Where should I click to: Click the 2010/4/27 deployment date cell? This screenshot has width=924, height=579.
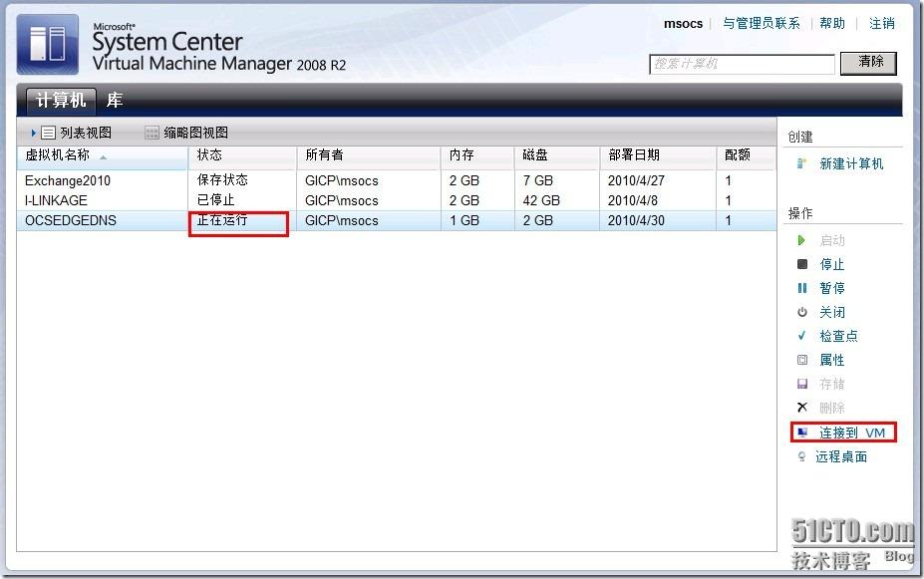click(636, 180)
